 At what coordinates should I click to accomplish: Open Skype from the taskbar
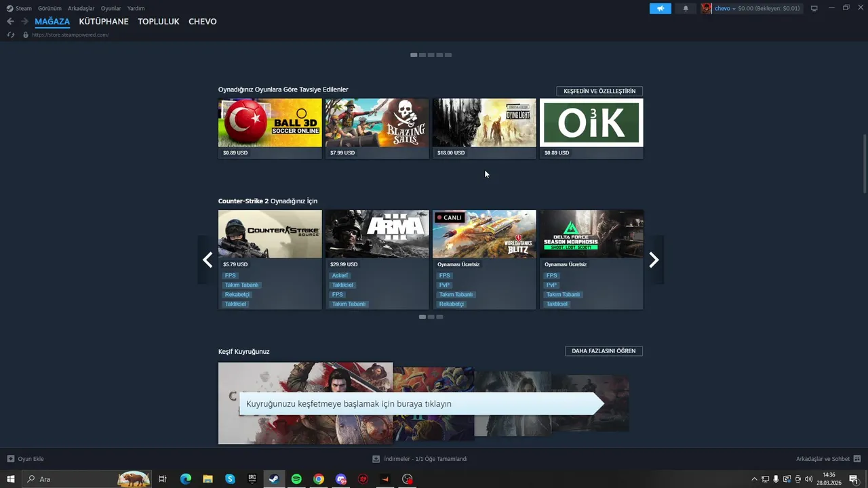pyautogui.click(x=230, y=479)
